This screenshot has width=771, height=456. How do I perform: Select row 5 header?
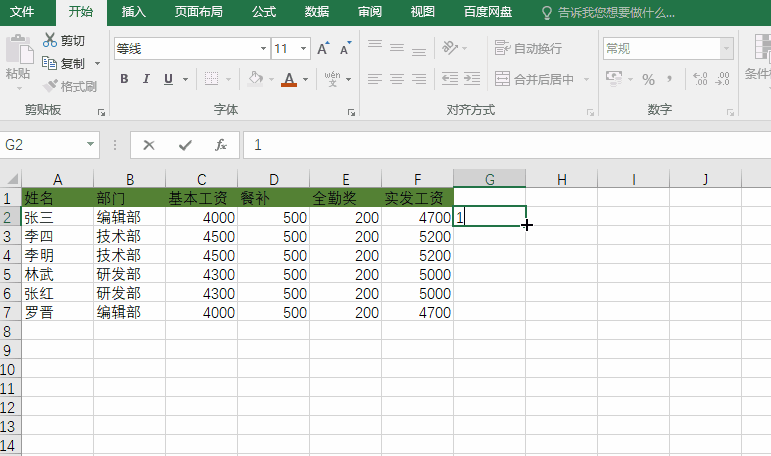(10, 274)
